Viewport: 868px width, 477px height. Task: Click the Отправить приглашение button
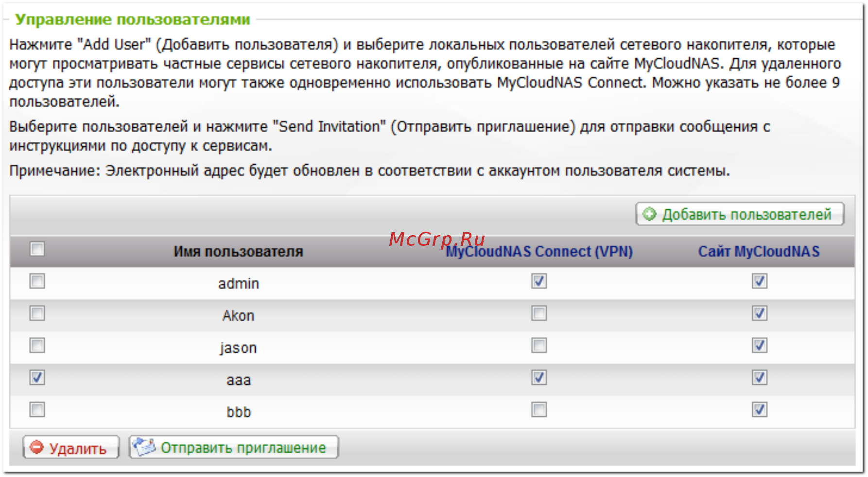(234, 447)
